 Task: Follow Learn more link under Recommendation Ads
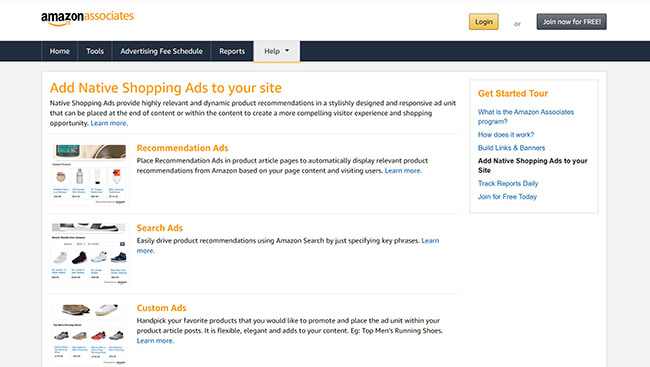pyautogui.click(x=403, y=171)
